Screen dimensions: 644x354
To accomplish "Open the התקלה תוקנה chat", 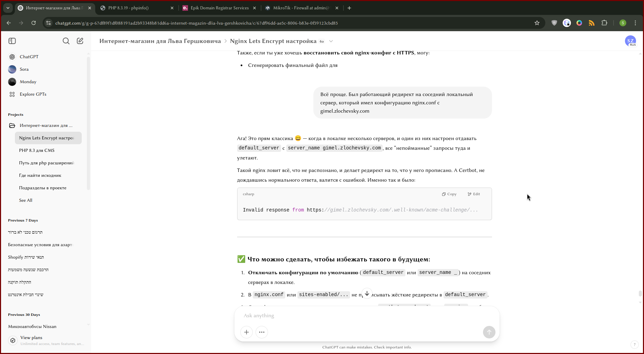I will click(x=20, y=282).
